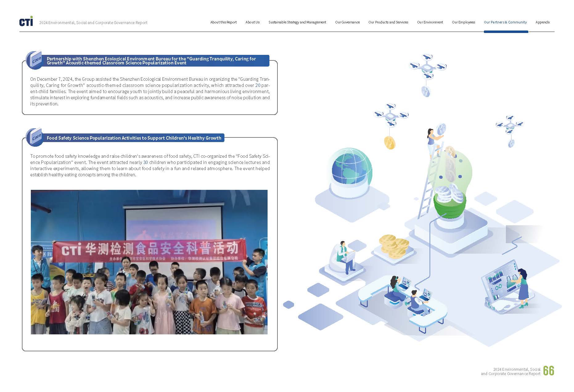The width and height of the screenshot is (574, 392).
Task: Open the About this Report tab
Action: (223, 22)
